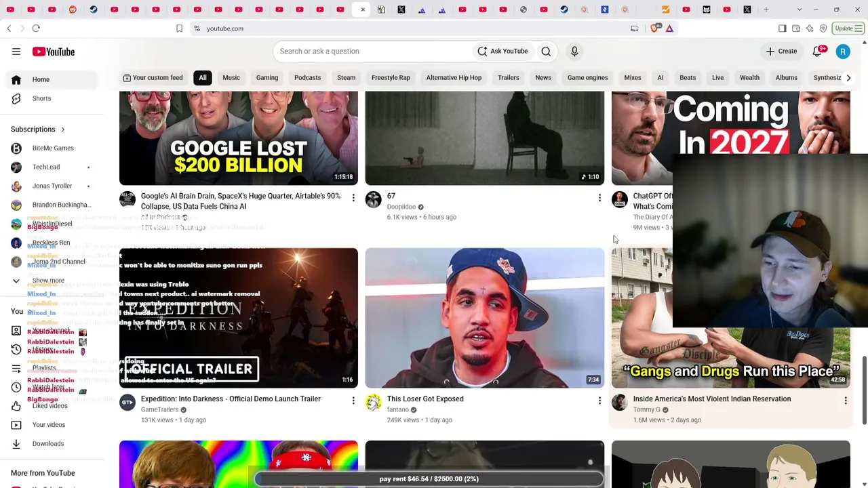This screenshot has width=868, height=488.
Task: Open options for Expedition: Into Darkness trailer
Action: (353, 401)
